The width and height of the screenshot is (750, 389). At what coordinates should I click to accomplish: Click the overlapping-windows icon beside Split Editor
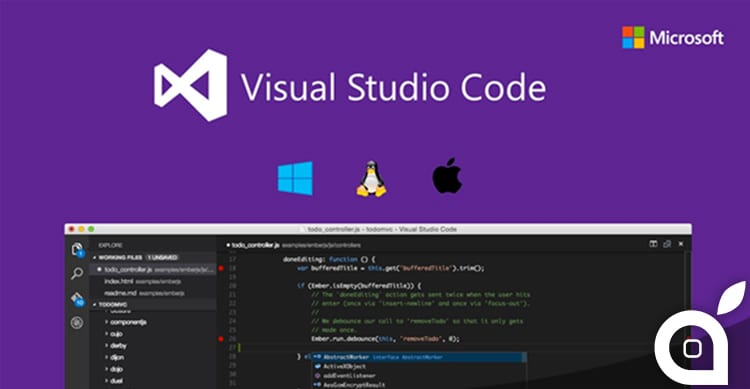[667, 244]
